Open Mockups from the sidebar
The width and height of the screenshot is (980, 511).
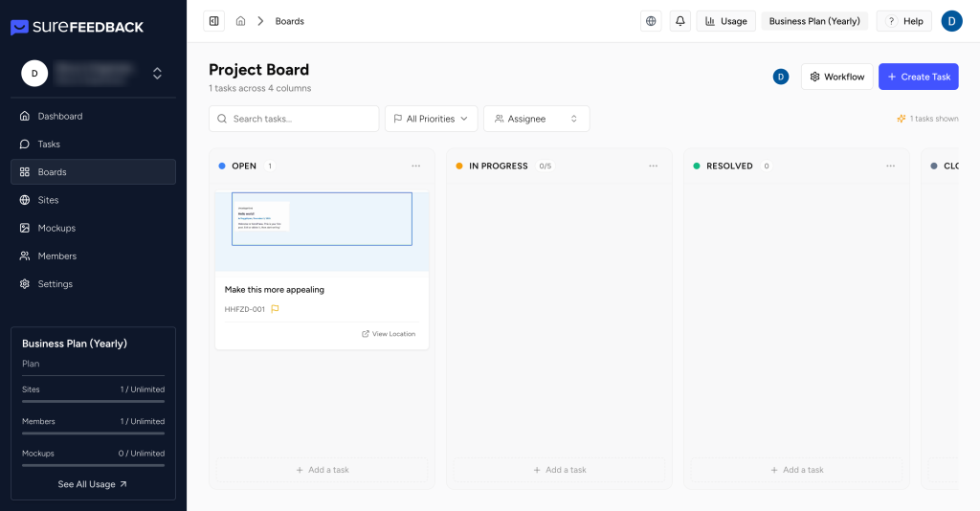click(x=56, y=228)
